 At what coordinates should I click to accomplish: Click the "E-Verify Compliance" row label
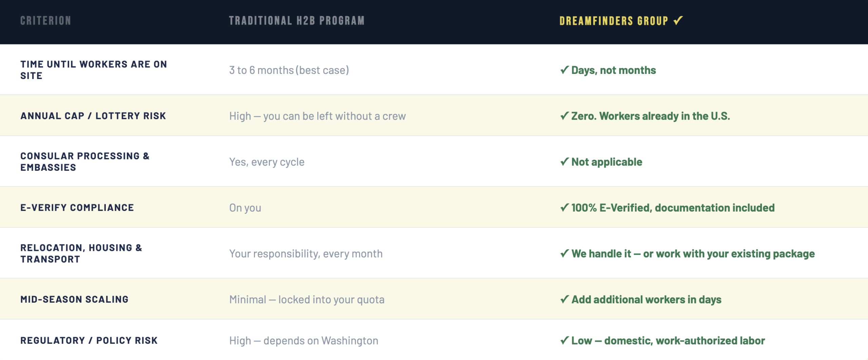coord(77,207)
